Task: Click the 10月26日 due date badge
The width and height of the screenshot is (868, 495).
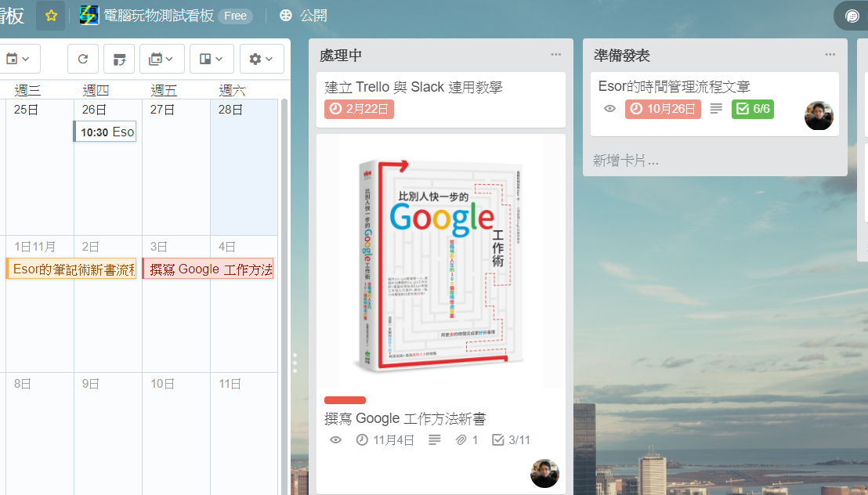Action: (664, 109)
